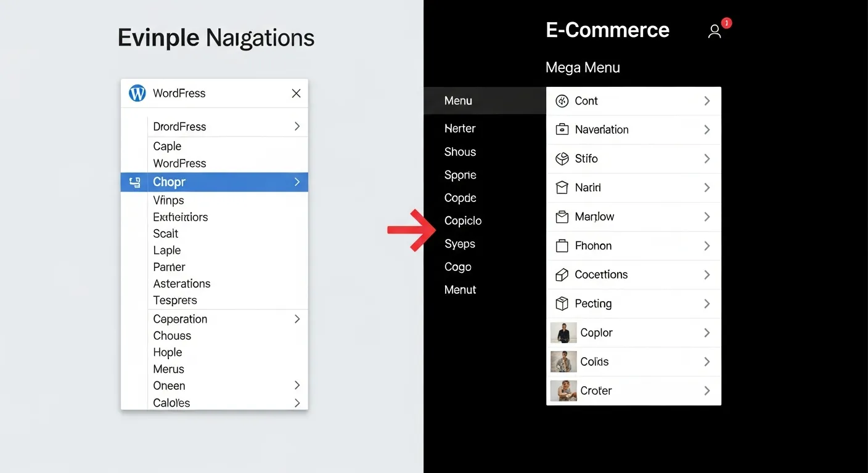Open the Coplor thumbnail image
Viewport: 868px width, 473px height.
(x=563, y=333)
